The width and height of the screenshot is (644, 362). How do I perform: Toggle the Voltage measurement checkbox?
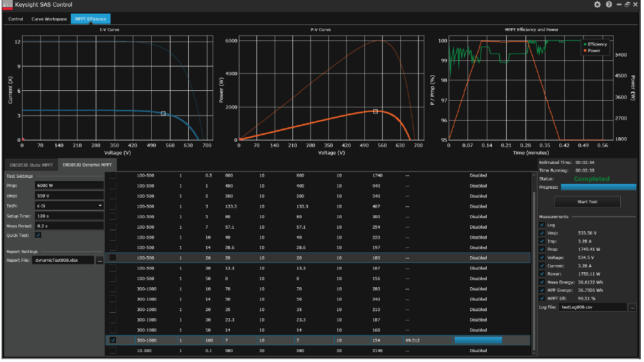coord(542,258)
